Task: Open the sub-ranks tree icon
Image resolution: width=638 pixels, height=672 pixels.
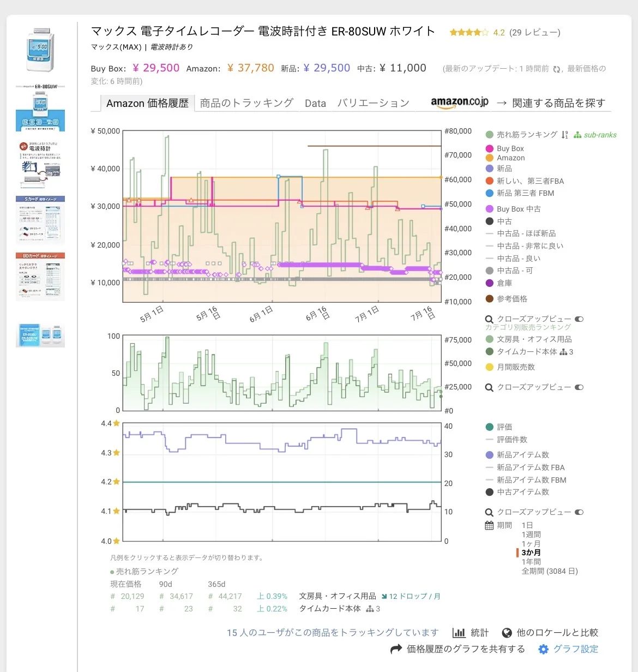Action: click(577, 135)
